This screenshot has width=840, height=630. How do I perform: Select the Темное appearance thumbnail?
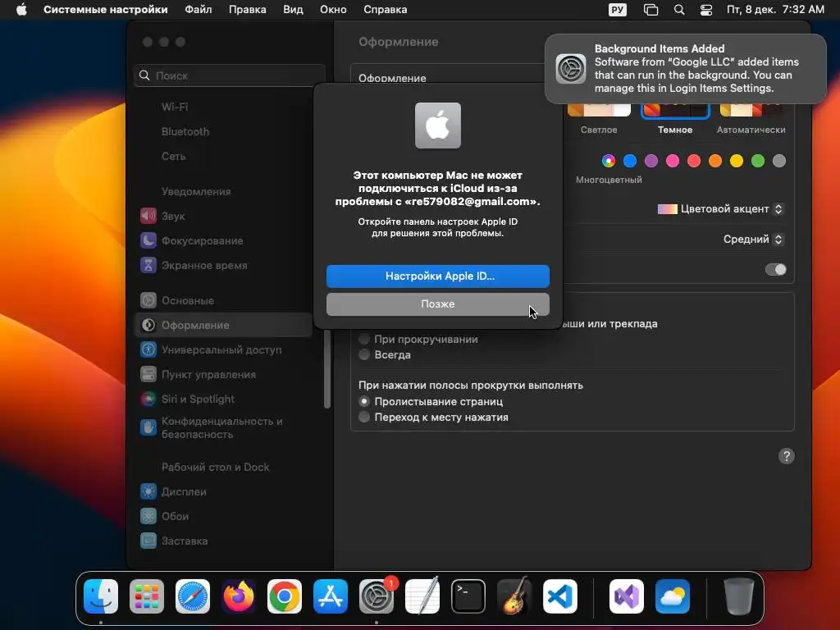[x=676, y=109]
